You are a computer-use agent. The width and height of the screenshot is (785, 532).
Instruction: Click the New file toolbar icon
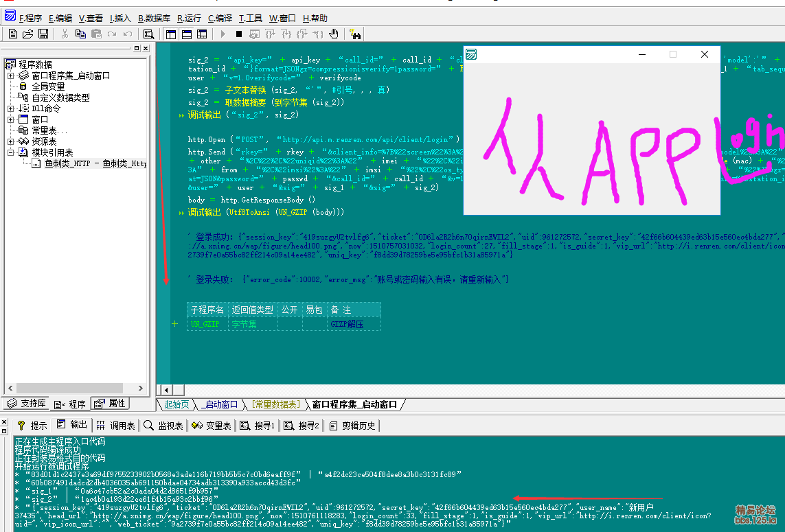point(14,34)
